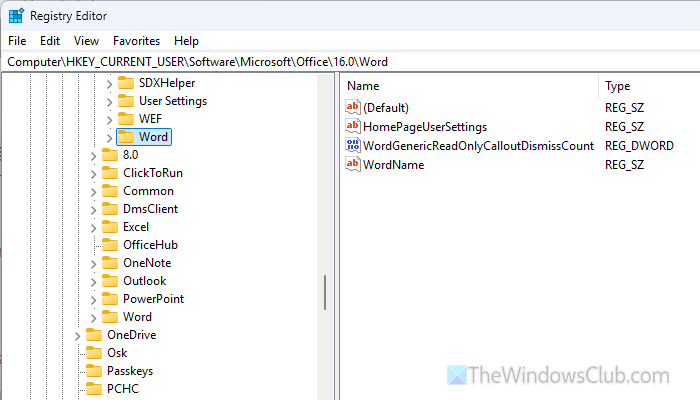Expand the User Settings key
The image size is (700, 400).
(109, 102)
